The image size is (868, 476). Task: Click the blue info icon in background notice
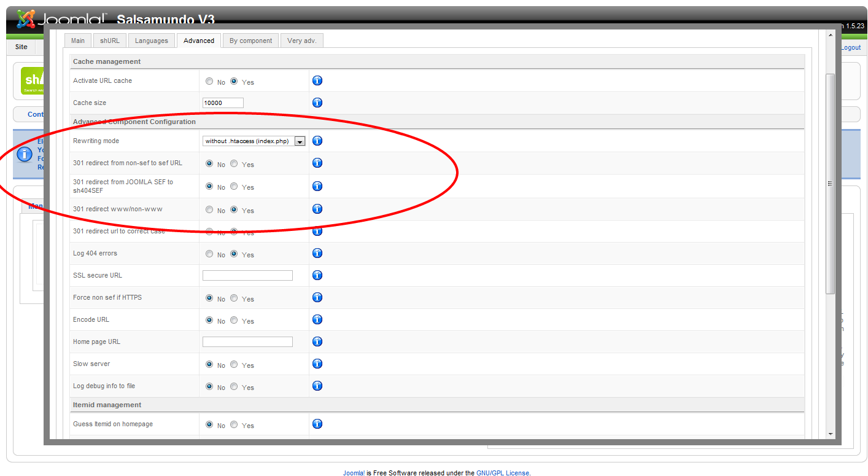(x=24, y=154)
